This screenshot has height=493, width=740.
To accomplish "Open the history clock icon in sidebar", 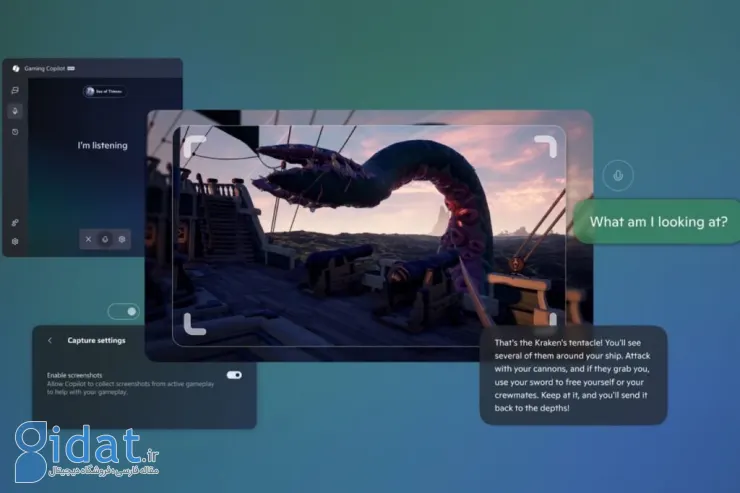I will [15, 132].
